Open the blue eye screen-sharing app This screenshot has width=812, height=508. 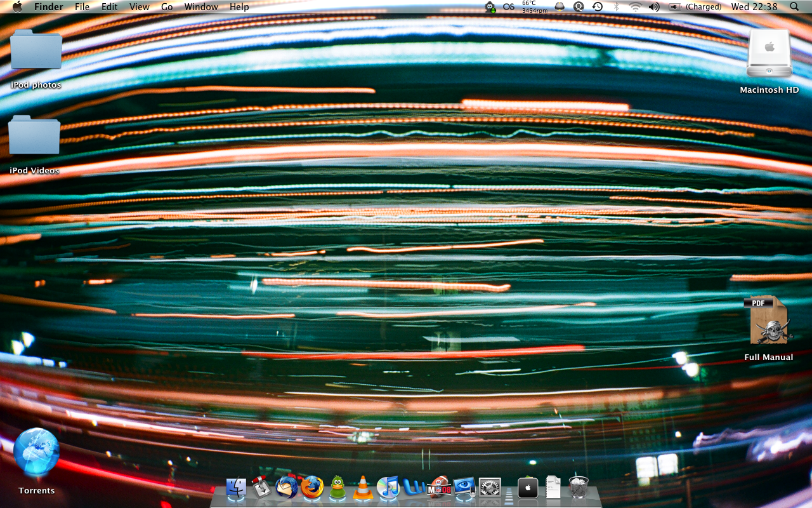click(x=464, y=488)
